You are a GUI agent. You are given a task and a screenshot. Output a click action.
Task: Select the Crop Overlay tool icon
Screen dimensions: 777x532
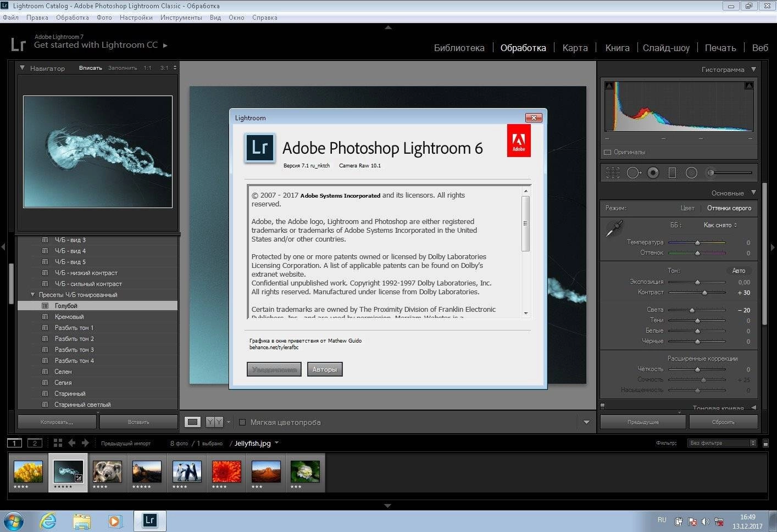[613, 173]
